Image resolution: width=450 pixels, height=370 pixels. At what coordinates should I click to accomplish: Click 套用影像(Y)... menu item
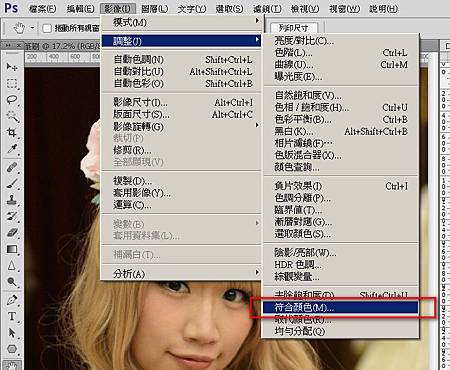pyautogui.click(x=181, y=193)
